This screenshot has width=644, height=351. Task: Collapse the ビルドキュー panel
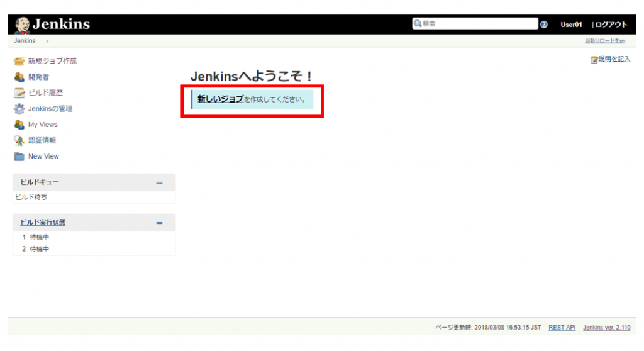[159, 182]
